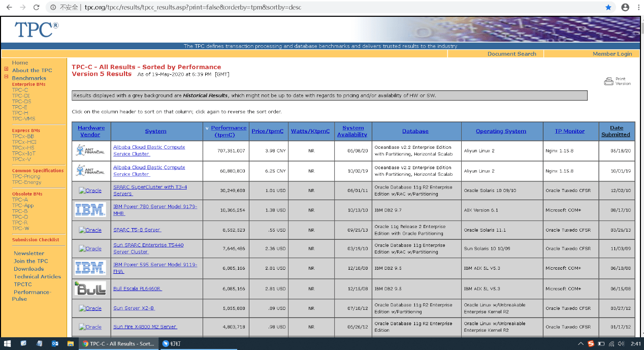Click the Print Version printer icon
Image resolution: width=644 pixels, height=350 pixels.
pos(608,81)
